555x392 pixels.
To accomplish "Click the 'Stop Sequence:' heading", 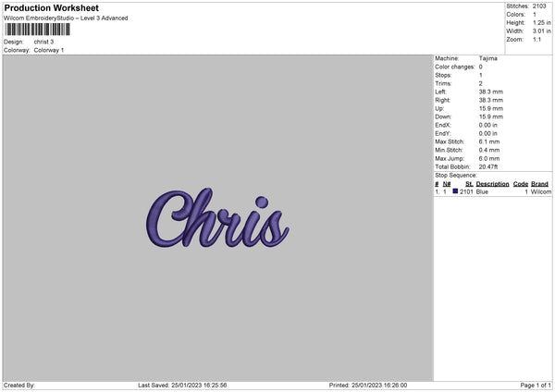I will coord(456,176).
